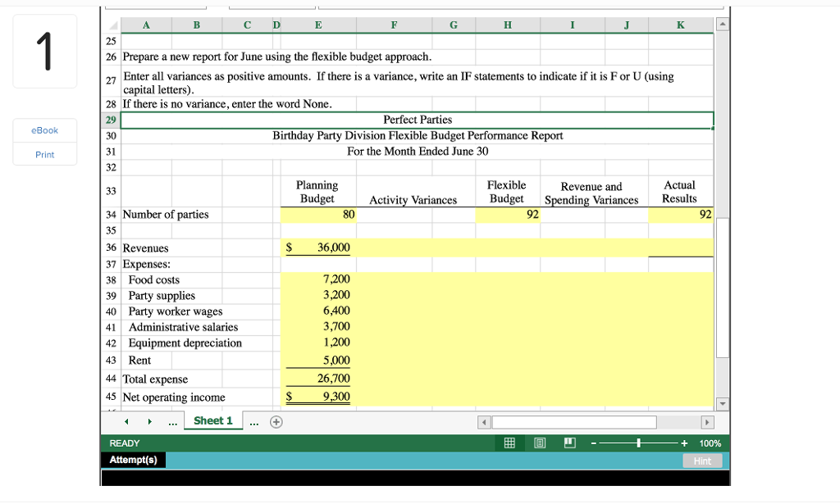Viewport: 840px width, 504px height.
Task: Select the Normal view icon in status bar
Action: point(509,443)
